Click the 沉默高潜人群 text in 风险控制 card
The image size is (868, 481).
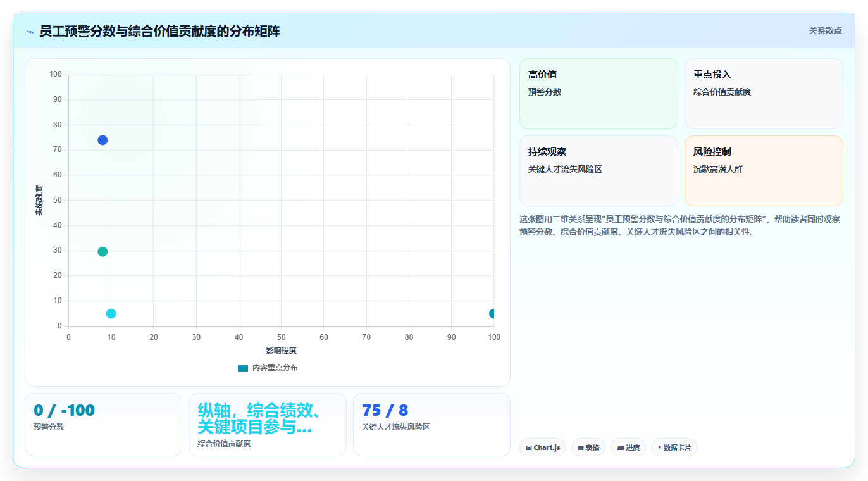718,169
